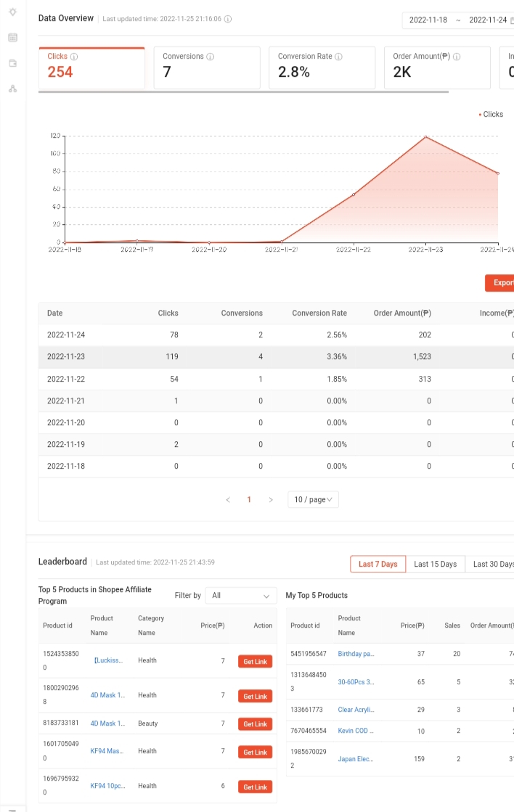Click the info icon next to Conversions
Viewport: 514px width, 812px height.
click(211, 57)
